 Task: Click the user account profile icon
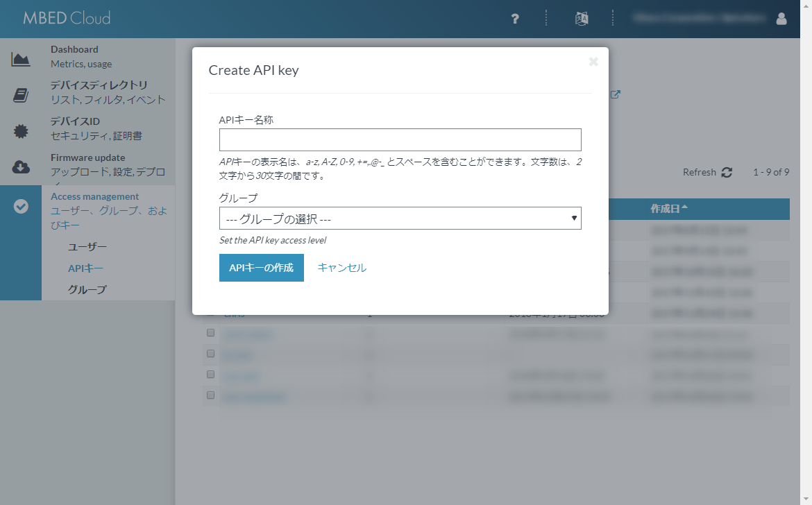pos(781,19)
